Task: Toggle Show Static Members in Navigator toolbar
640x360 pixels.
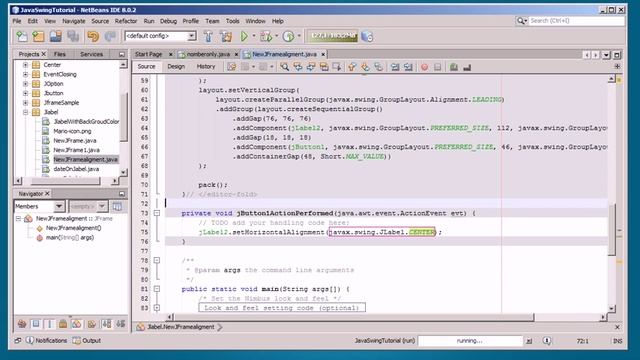Action: 49,324
